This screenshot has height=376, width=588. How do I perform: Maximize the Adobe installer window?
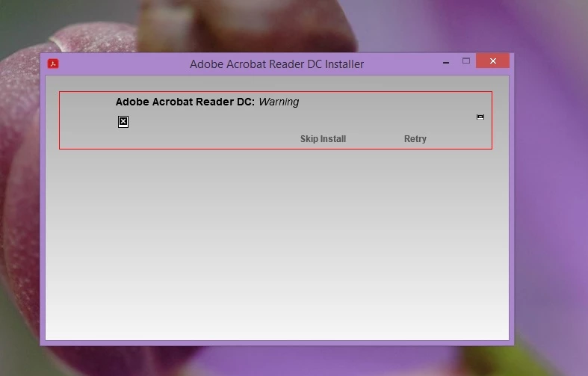click(x=466, y=61)
